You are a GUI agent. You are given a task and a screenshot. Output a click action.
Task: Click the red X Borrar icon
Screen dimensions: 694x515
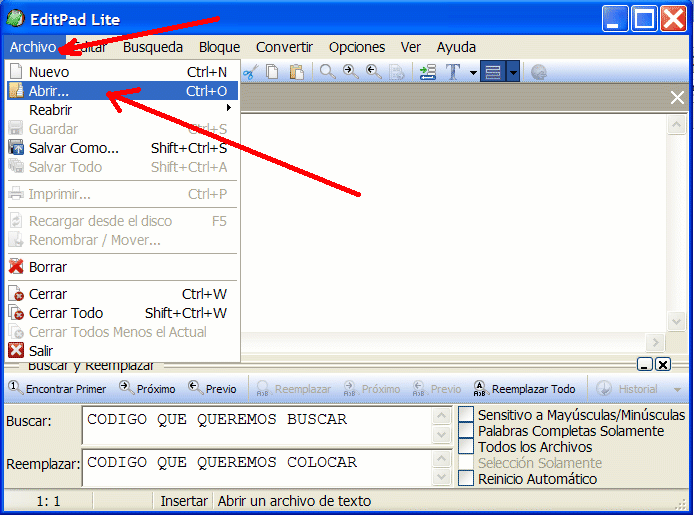pos(16,266)
